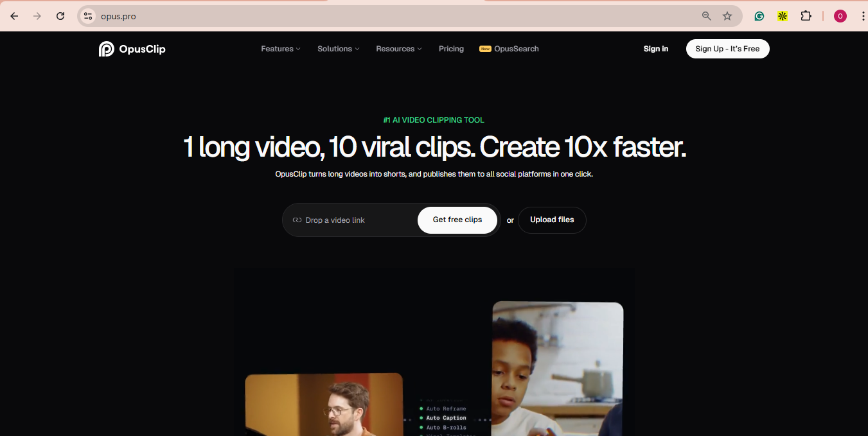This screenshot has height=436, width=868.
Task: Expand the Resources dropdown
Action: 399,49
